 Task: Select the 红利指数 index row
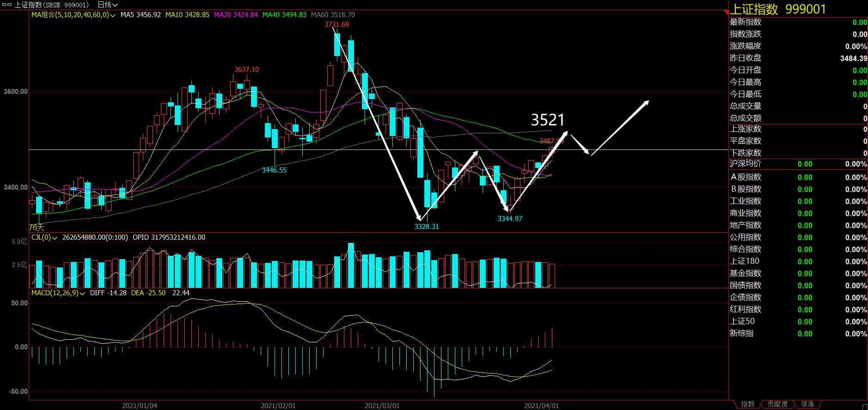pos(798,310)
